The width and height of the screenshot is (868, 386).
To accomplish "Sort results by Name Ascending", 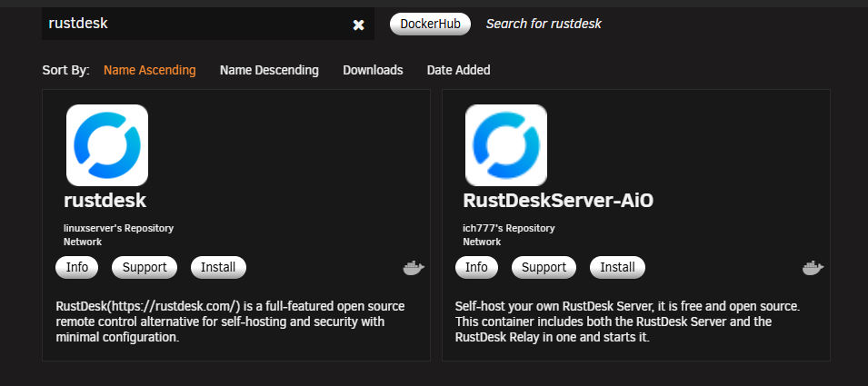I will 149,70.
